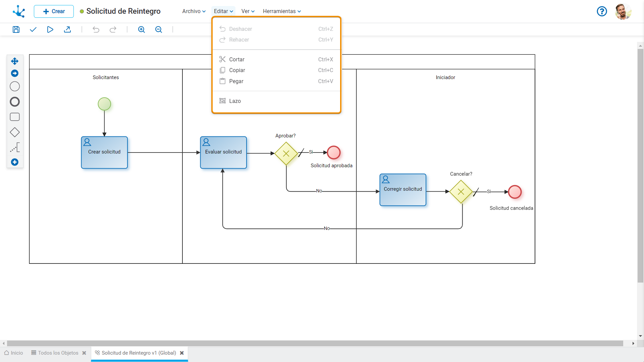Close the Solicitud de Reintegro v1 tab
644x362 pixels.
click(182, 353)
